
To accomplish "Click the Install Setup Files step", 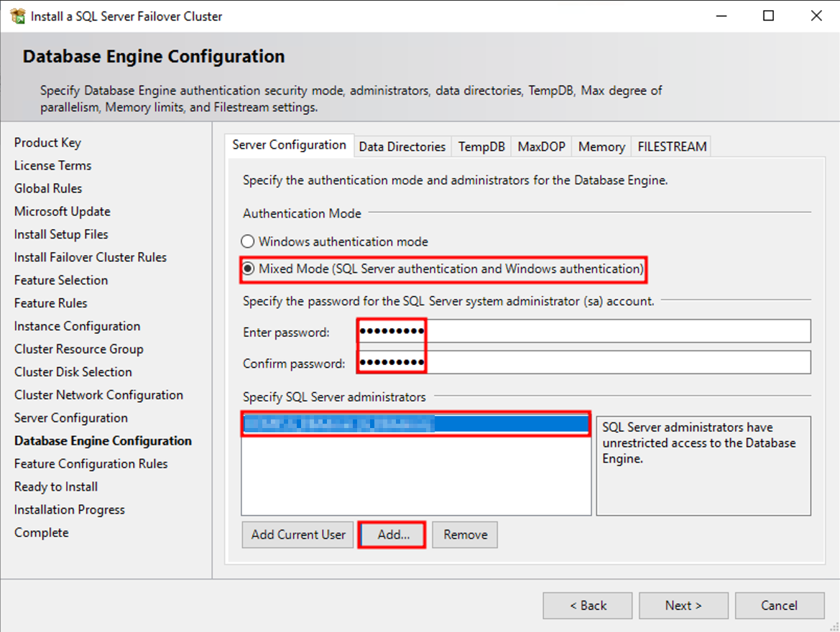I will (61, 235).
